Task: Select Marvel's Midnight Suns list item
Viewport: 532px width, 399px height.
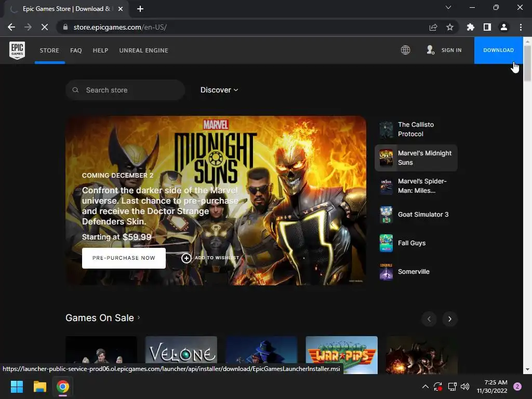Action: click(x=416, y=158)
